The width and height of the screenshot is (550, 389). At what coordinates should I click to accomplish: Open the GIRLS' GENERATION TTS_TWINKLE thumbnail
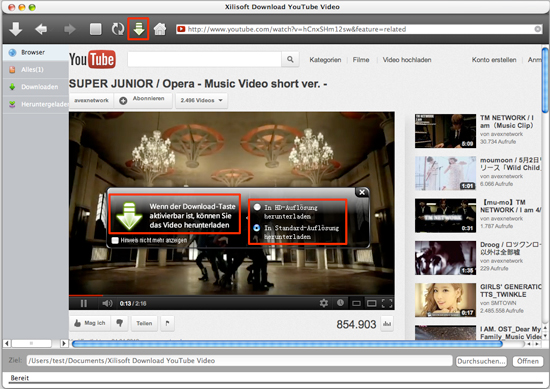pyautogui.click(x=445, y=300)
